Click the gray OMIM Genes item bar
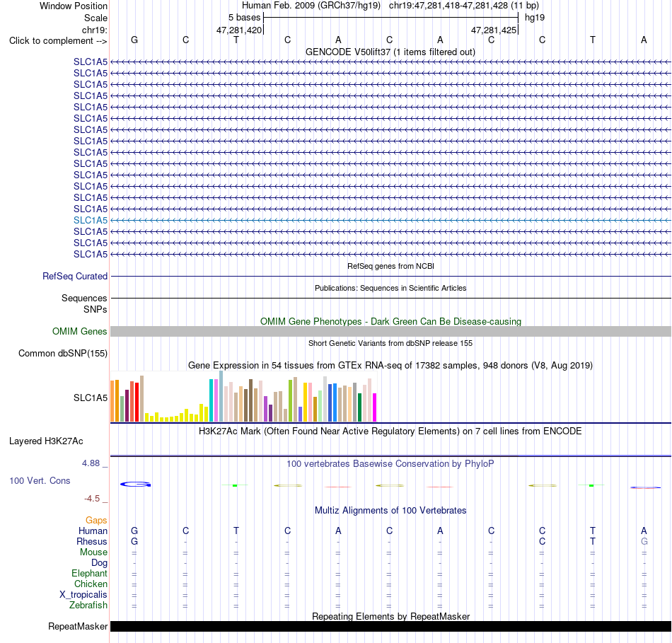The width and height of the screenshot is (672, 643). (390, 331)
